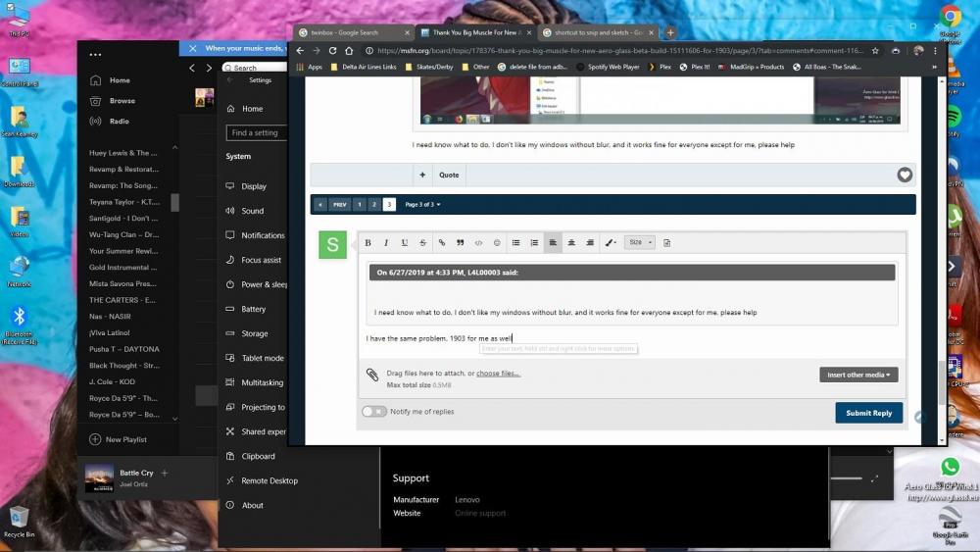Open the Page 3 of 3 dropdown
Screen dimensions: 980x552
pyautogui.click(x=422, y=204)
